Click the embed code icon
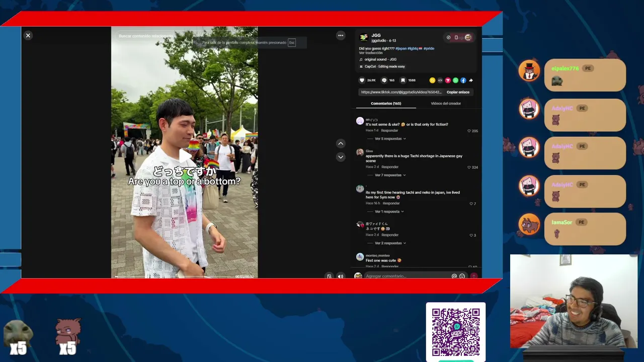The image size is (644, 362). coord(440,80)
